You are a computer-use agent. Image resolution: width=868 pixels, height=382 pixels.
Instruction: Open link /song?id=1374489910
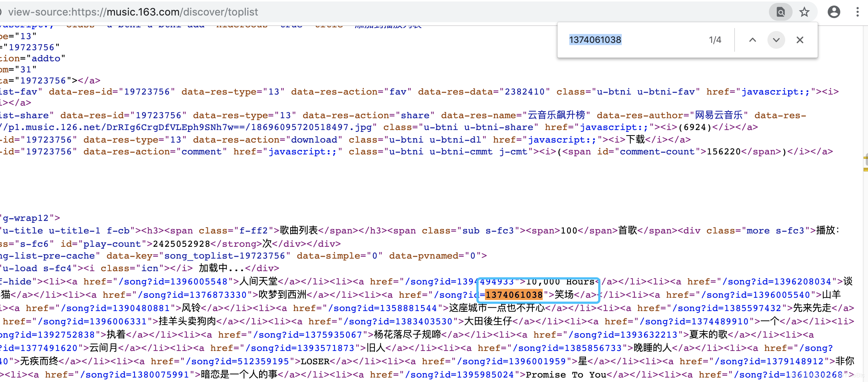point(694,322)
